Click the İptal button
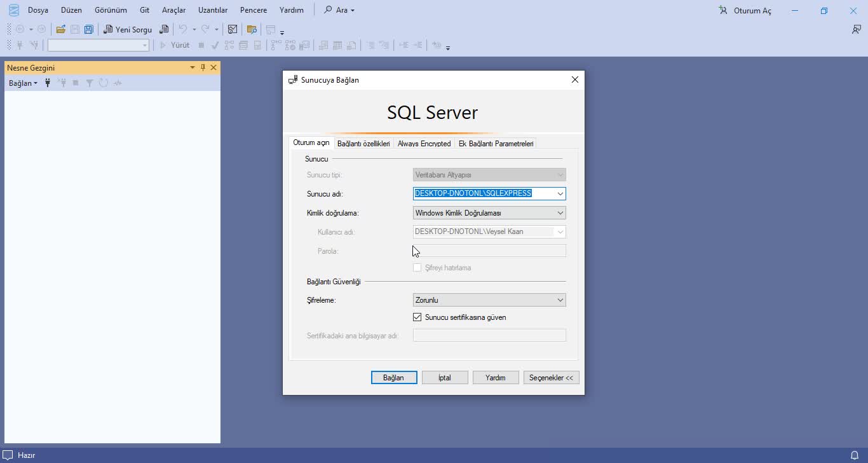This screenshot has height=463, width=868. [445, 378]
